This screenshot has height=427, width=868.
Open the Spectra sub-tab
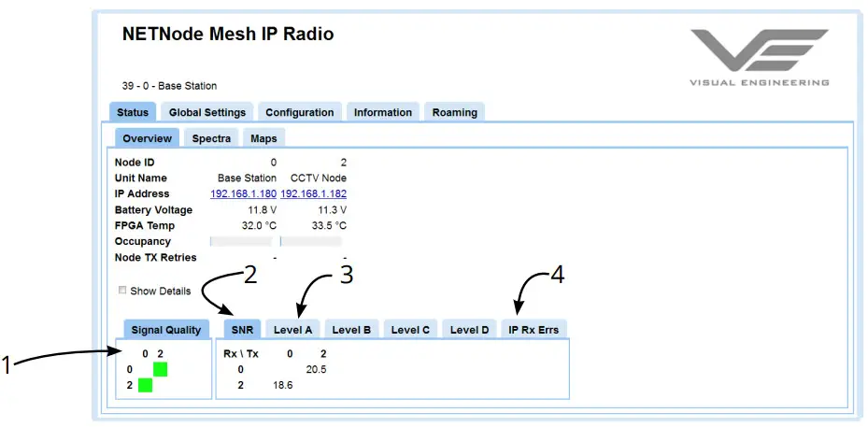click(x=211, y=138)
